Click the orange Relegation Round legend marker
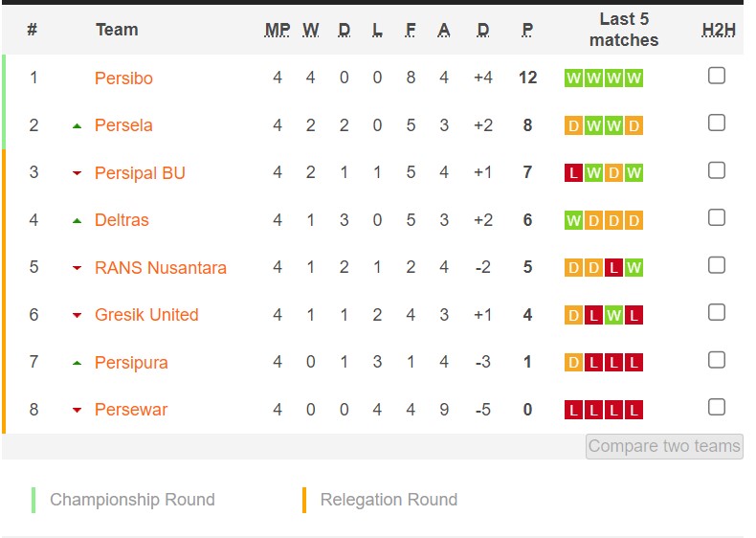 [x=304, y=500]
